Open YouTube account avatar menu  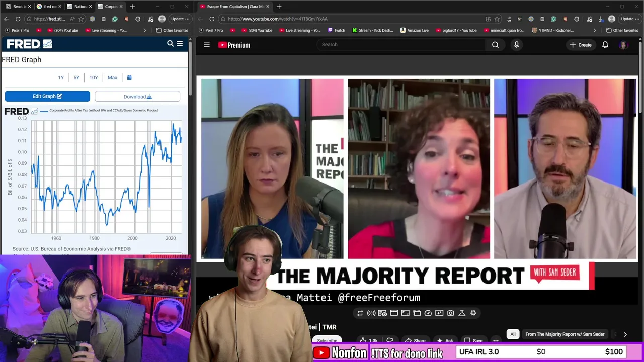pos(623,45)
